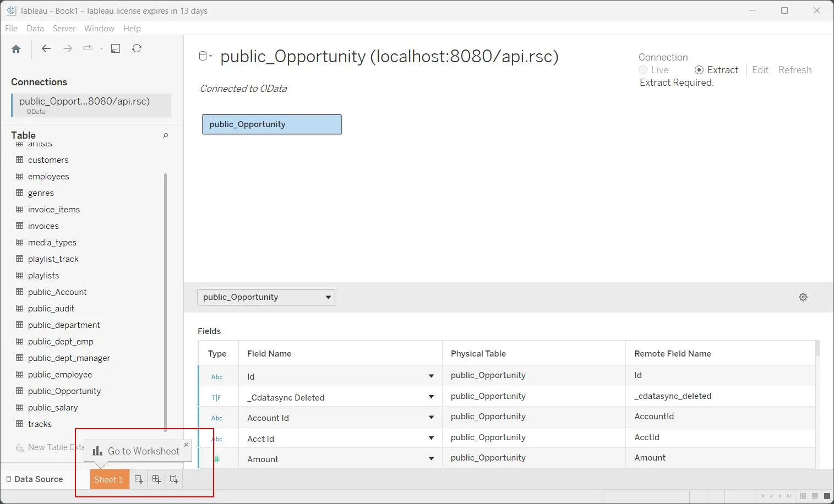This screenshot has width=834, height=504.
Task: Select the Home icon in the toolbar
Action: pos(16,48)
